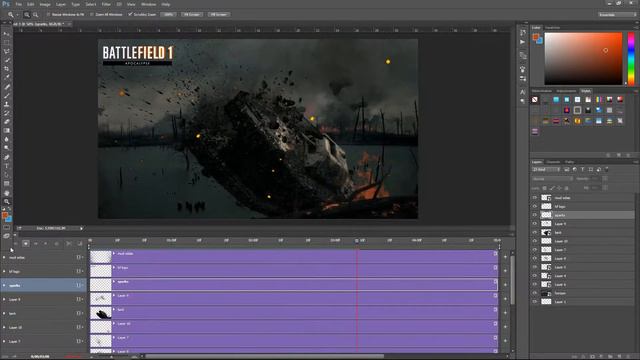Select the Zoom tool in the toolbox
The width and height of the screenshot is (640, 360).
click(6, 202)
